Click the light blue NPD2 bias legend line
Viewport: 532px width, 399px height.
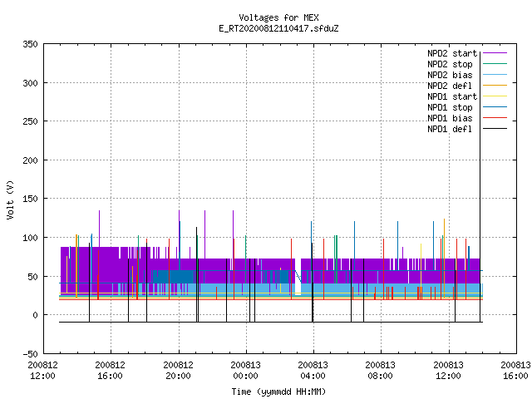point(495,75)
